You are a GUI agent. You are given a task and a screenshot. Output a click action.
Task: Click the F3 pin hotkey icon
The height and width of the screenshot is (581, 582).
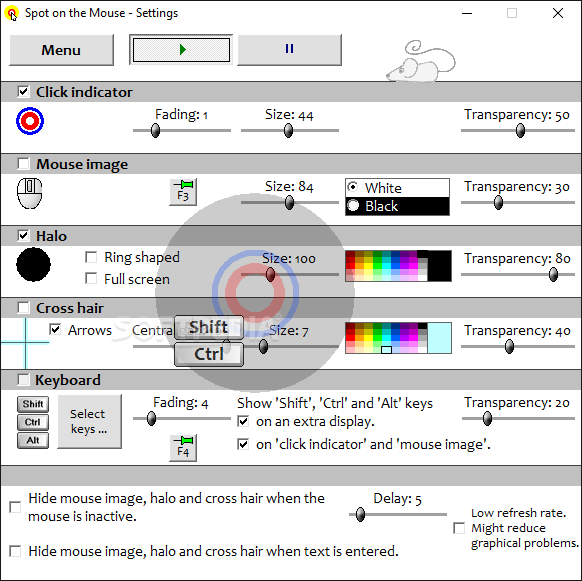tap(183, 192)
